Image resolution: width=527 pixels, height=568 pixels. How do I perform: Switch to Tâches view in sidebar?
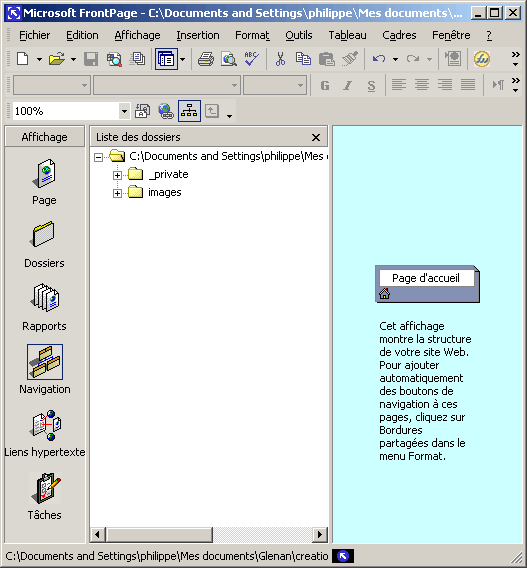point(45,496)
